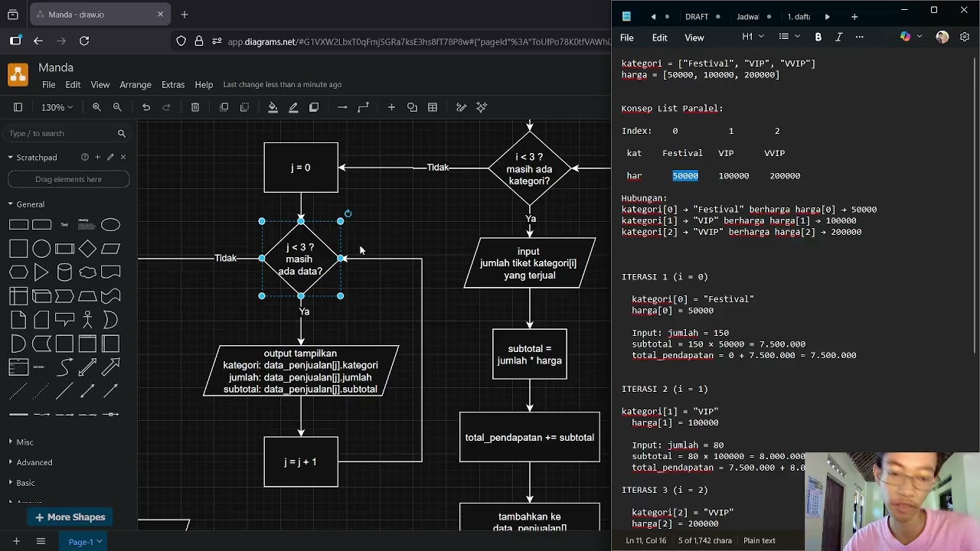Click the Delete trash icon in toolbar

pyautogui.click(x=195, y=107)
